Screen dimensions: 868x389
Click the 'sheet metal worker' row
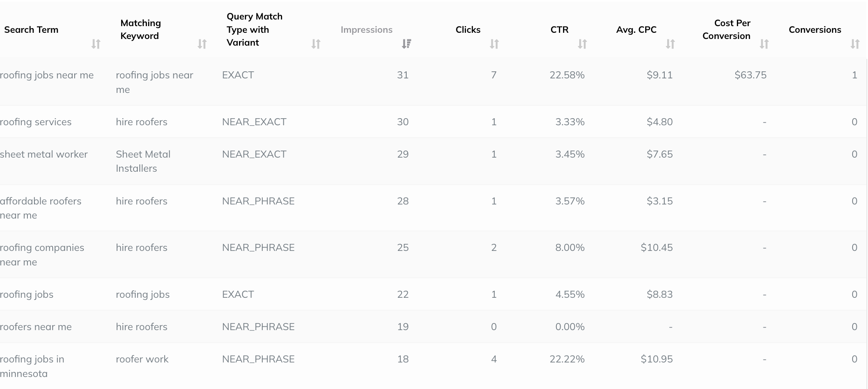click(x=434, y=161)
